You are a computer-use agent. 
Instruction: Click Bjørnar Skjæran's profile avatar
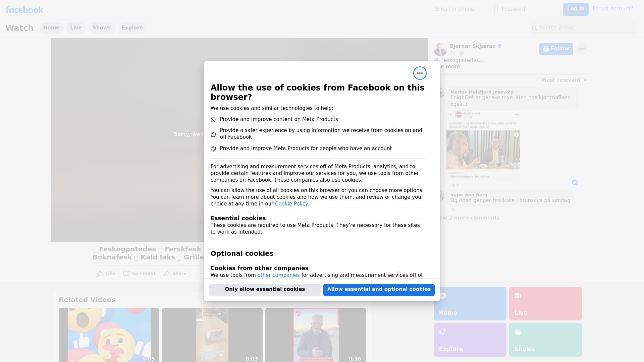(x=440, y=50)
